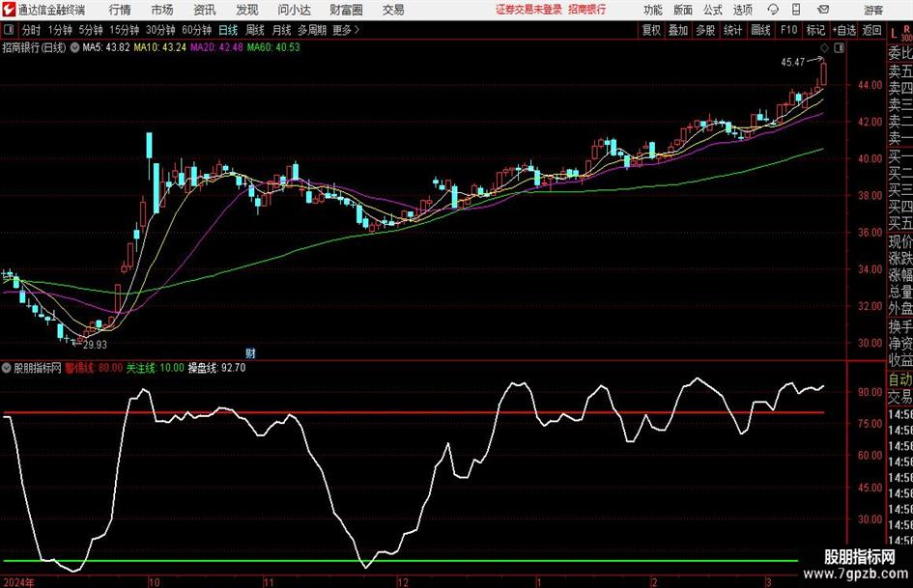This screenshot has width=913, height=588.
Task: Open the mail envelope icon
Action: [x=823, y=10]
